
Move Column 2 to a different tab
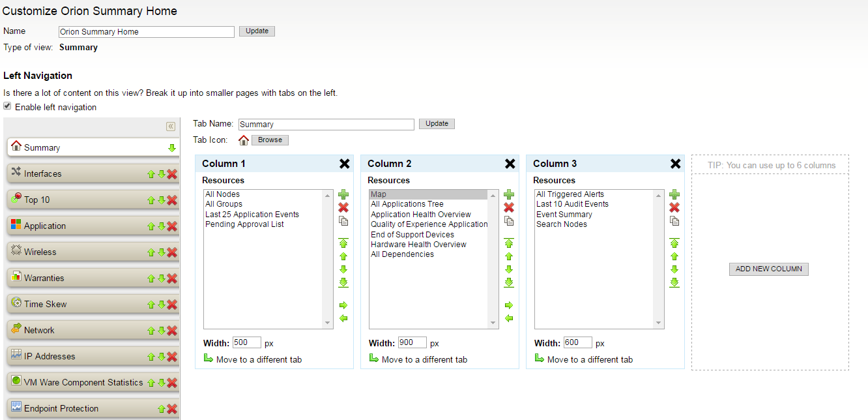418,359
